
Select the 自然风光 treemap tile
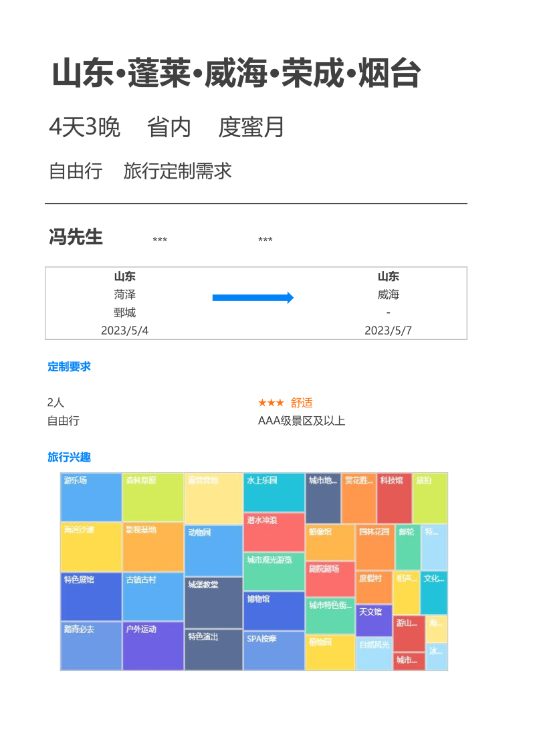pos(374,654)
